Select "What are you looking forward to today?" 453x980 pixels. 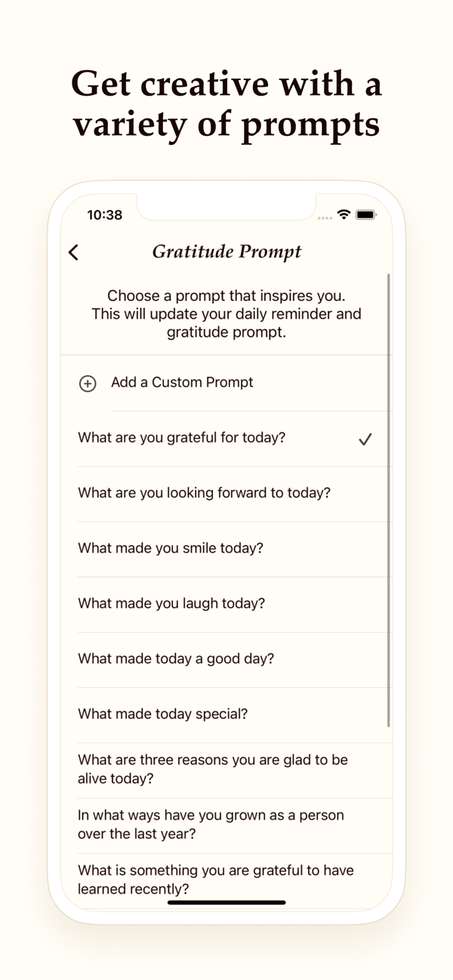tap(226, 493)
